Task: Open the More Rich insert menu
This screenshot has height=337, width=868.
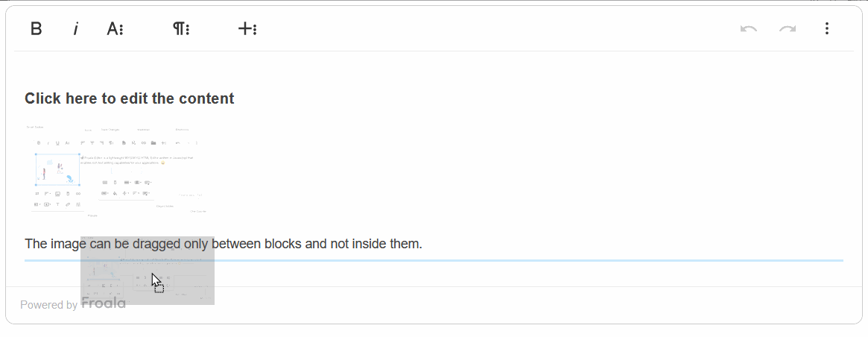Action: point(247,29)
